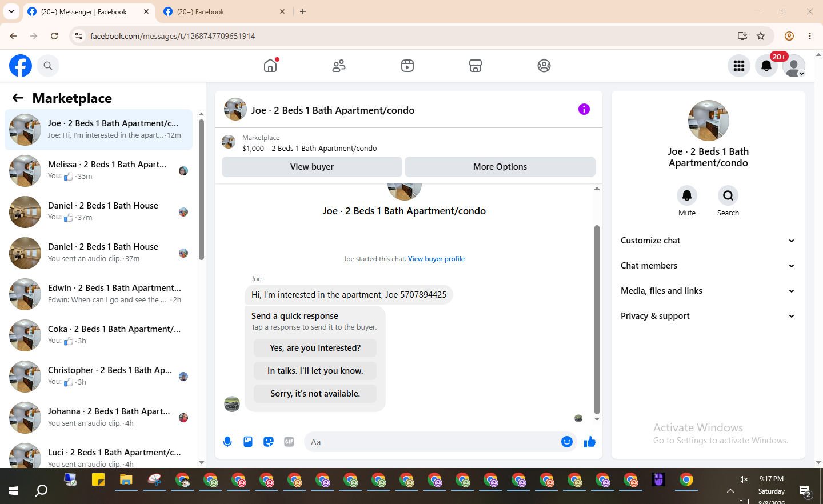
Task: Choose a sticker icon
Action: coord(269,442)
